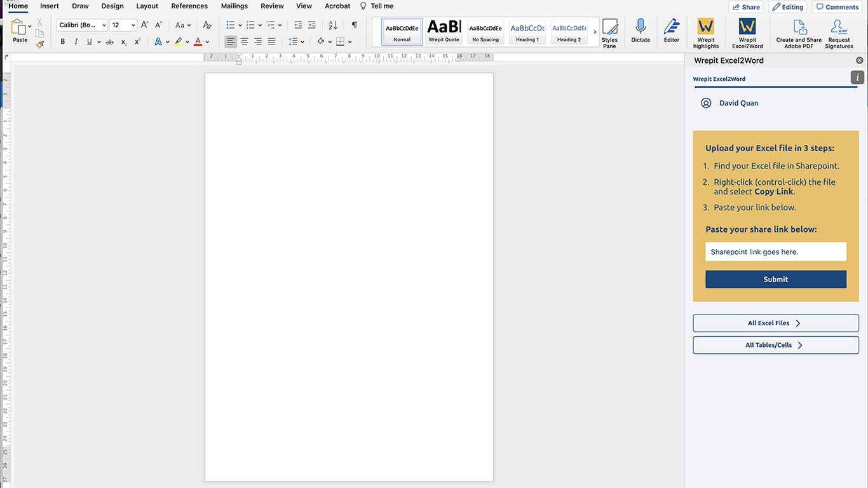Switch to the Mailings tab

pyautogui.click(x=234, y=6)
